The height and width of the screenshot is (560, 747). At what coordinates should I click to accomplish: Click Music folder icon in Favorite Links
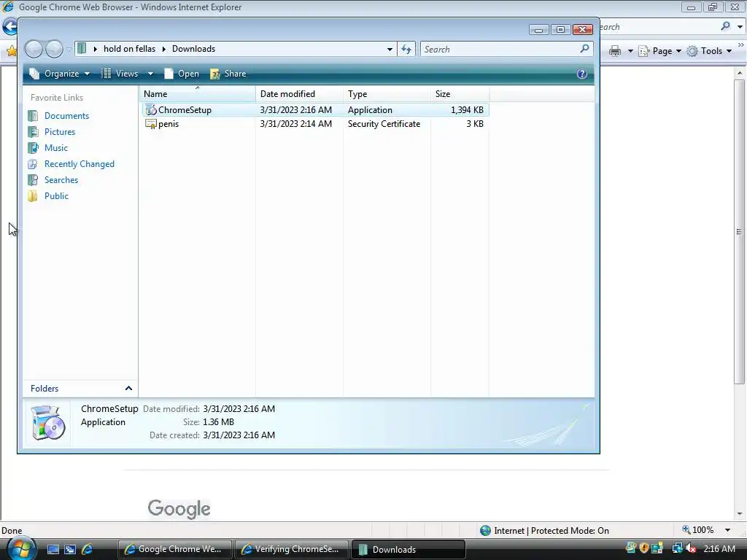[33, 148]
